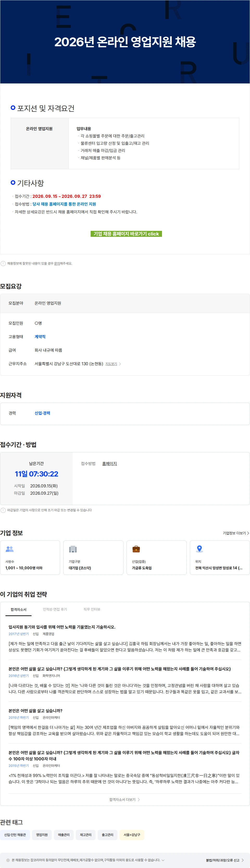Click the green 기업 채용 홈페이지 바로가기 button
Screen dimensions: 250x868
coord(126,233)
